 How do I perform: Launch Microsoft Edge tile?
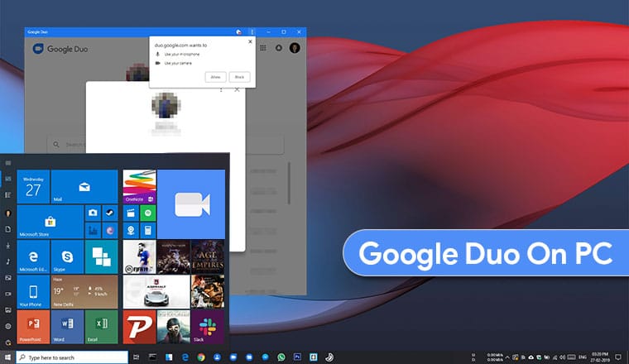(x=33, y=256)
